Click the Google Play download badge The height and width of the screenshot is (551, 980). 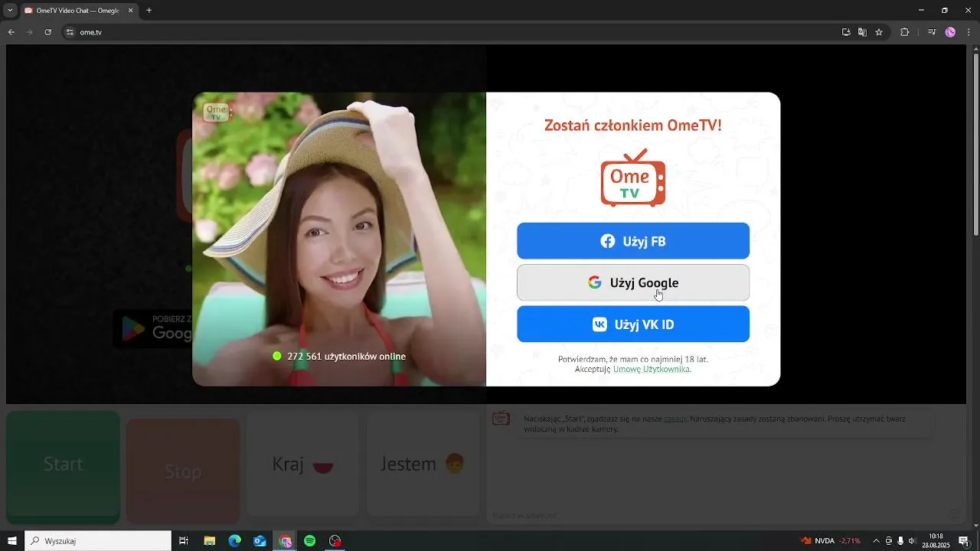click(153, 328)
